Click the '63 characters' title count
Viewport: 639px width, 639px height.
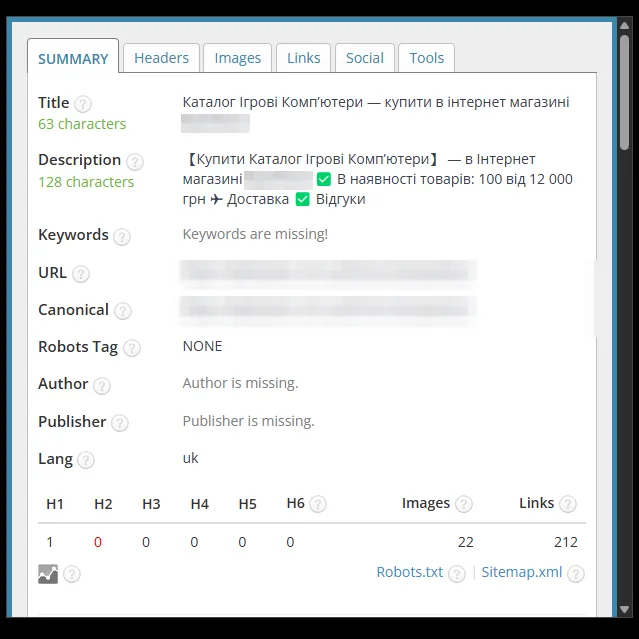82,124
